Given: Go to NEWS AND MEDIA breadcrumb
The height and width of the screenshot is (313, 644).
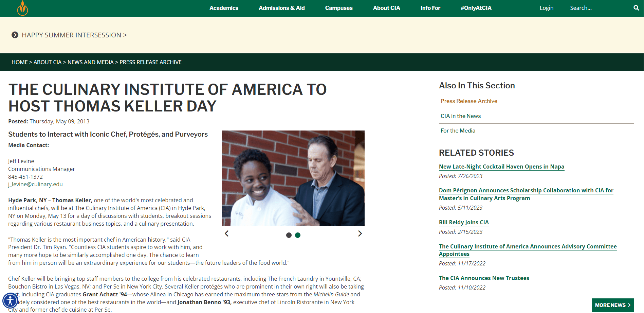Looking at the screenshot, I should click(x=91, y=62).
